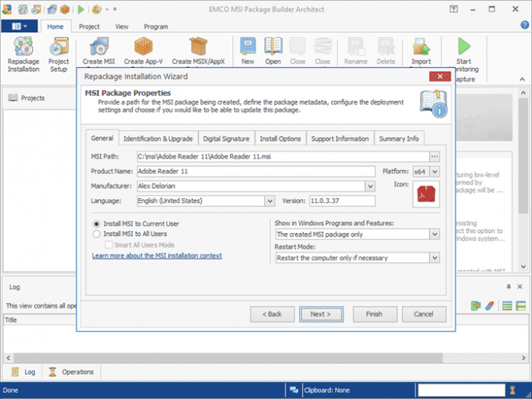Click the Open project ribbon icon
Viewport: 532px width, 399px height.
coord(273,47)
